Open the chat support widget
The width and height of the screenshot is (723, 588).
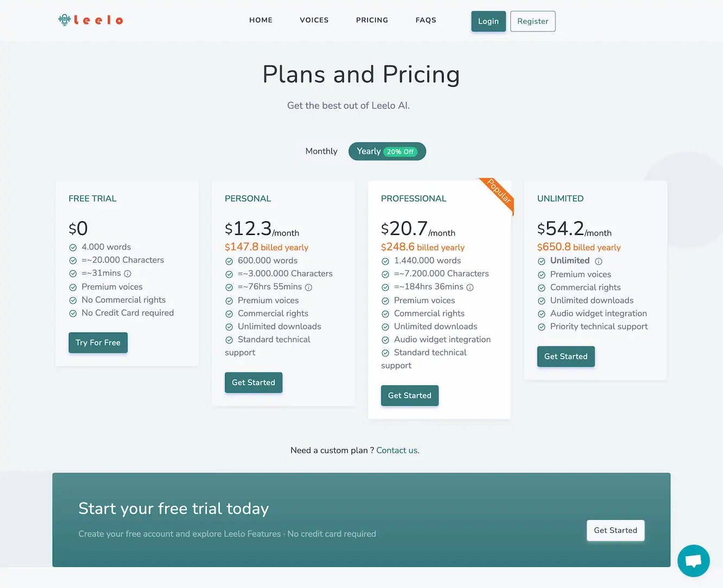click(694, 561)
